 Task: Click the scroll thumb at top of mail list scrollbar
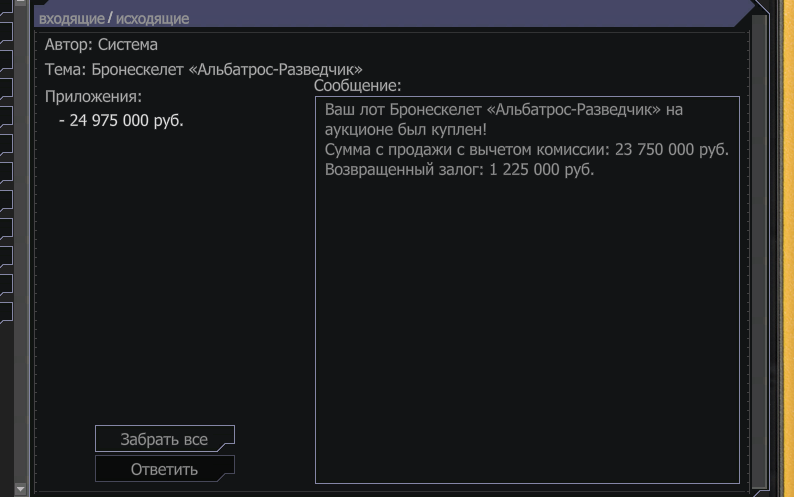pyautogui.click(x=21, y=3)
